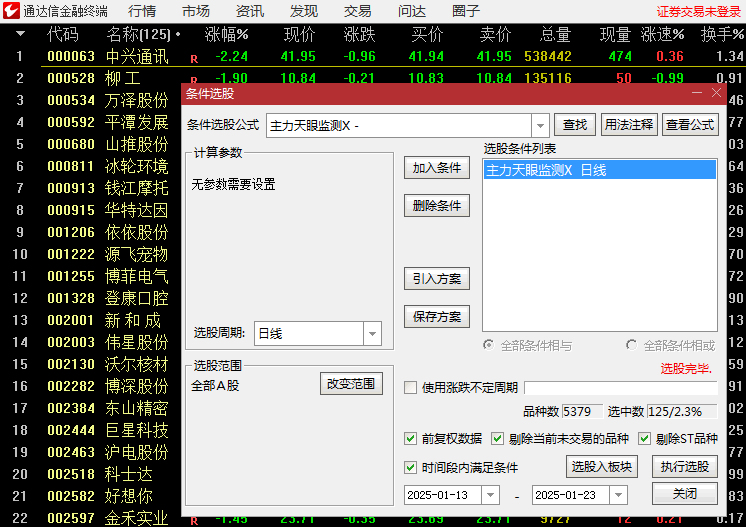Screen dimensions: 746x527
Task: Toggle 剔除ST品种 checkbox
Action: pos(645,438)
